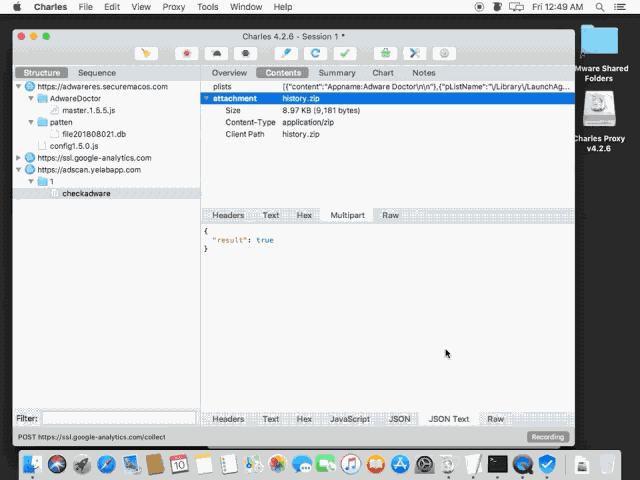Open the Apple menu

point(17,7)
